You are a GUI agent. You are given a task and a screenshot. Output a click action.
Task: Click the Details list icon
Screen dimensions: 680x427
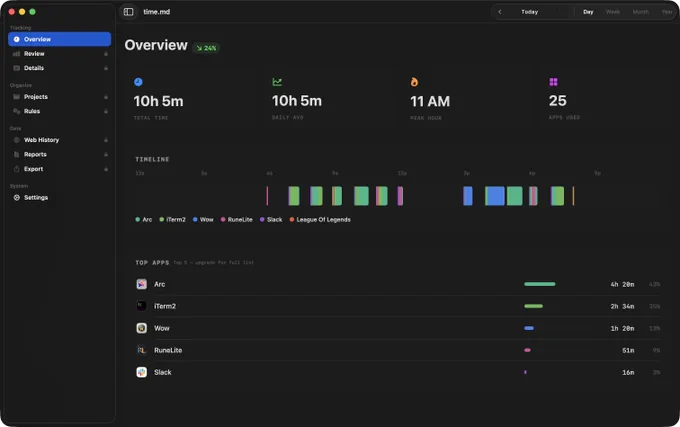[x=16, y=68]
